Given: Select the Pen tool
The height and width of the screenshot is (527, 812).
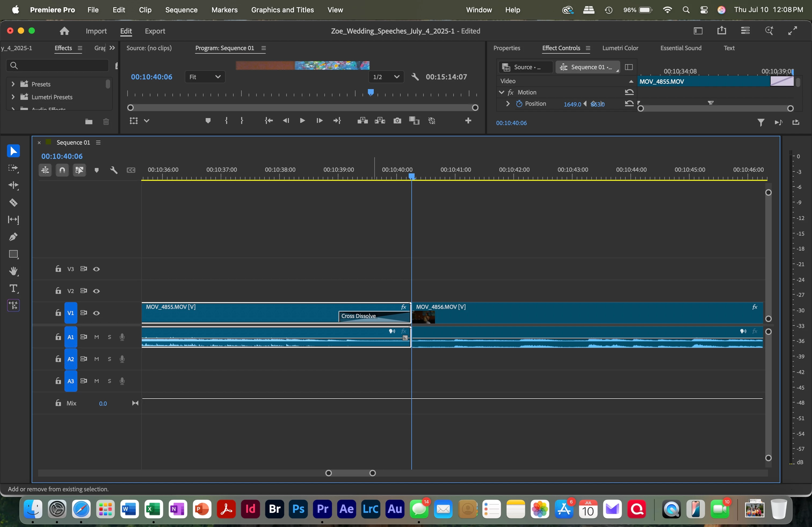Looking at the screenshot, I should point(13,237).
